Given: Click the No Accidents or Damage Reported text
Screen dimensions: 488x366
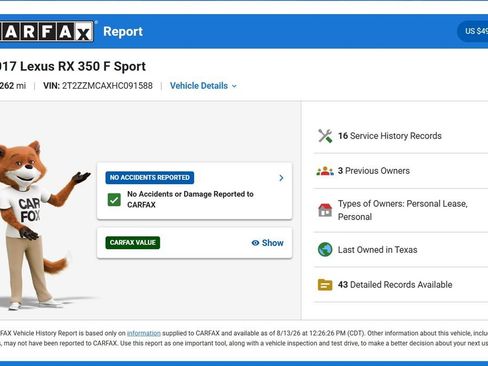Looking at the screenshot, I should 190,199.
